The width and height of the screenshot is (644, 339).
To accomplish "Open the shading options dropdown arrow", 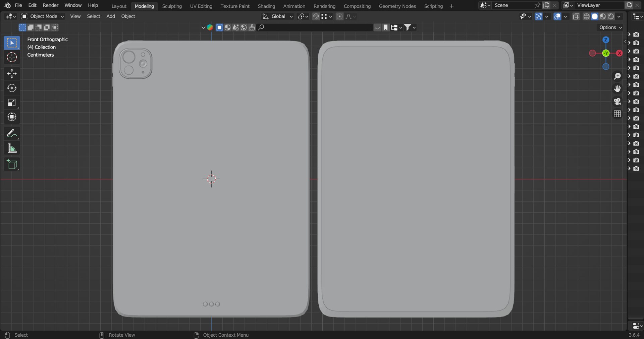I will 619,16.
